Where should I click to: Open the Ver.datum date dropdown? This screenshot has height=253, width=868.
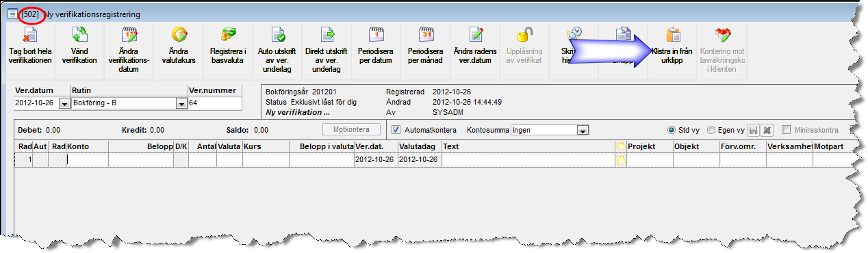pos(64,103)
